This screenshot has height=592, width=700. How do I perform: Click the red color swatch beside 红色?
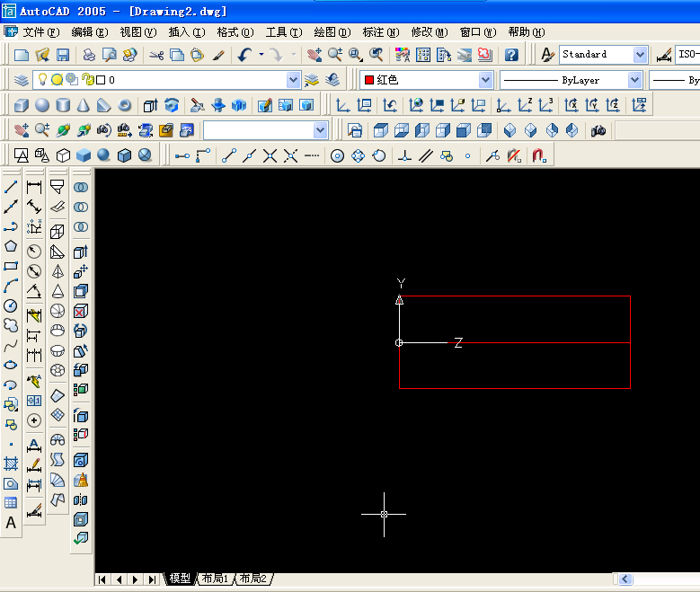(x=368, y=80)
